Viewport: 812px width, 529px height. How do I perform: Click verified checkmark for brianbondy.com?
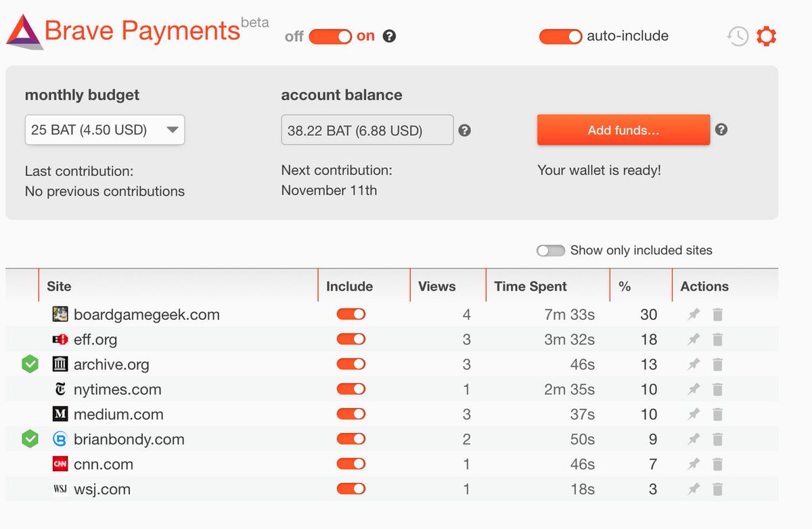click(30, 439)
